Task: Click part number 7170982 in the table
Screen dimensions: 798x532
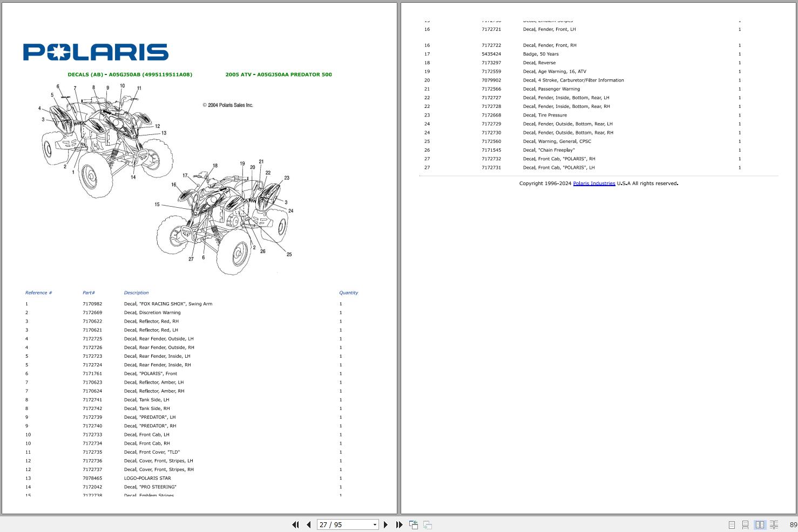Action: point(92,304)
